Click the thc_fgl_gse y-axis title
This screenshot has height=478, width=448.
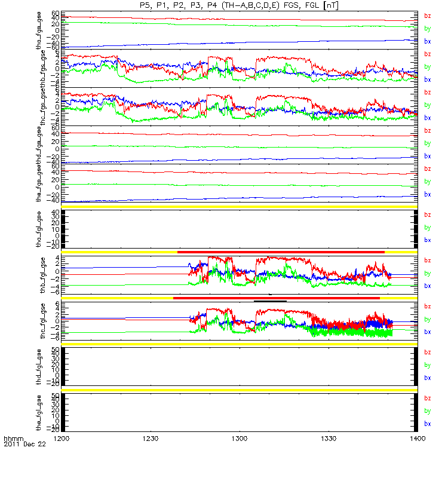pos(43,321)
